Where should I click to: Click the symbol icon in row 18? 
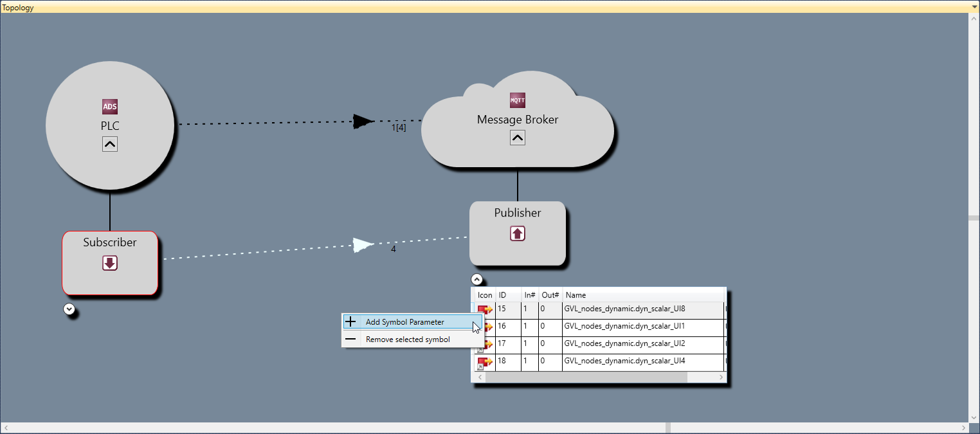(485, 363)
